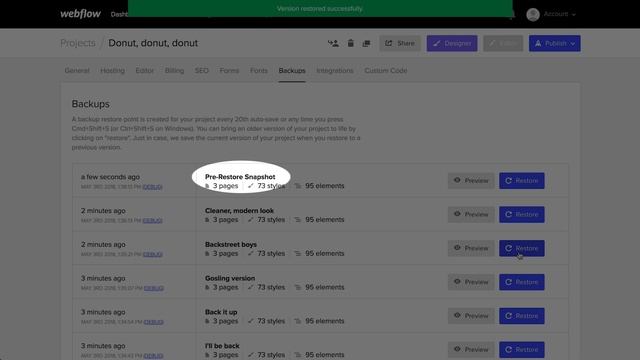This screenshot has height=360, width=640.
Task: Click the 'Backstreet boys' backup name
Action: (x=231, y=244)
